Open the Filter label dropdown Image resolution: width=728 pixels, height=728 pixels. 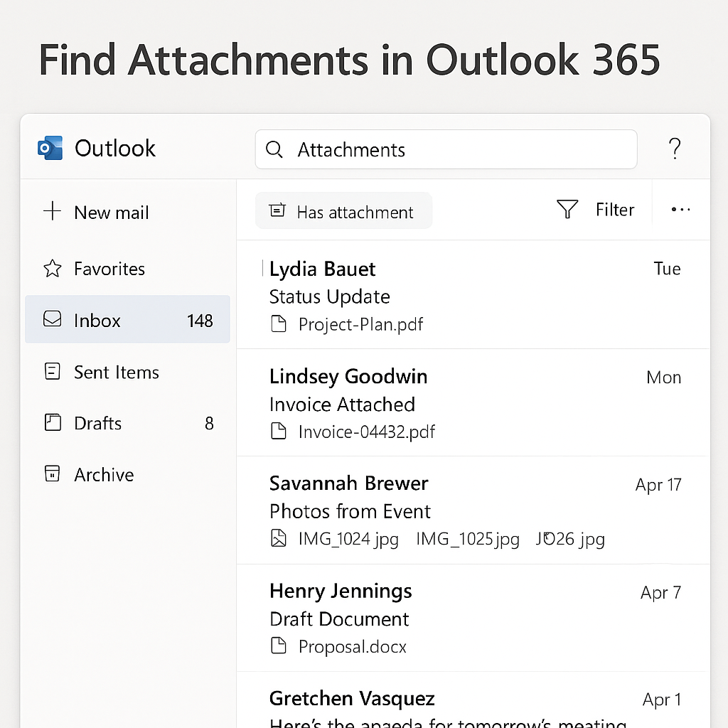pos(615,210)
